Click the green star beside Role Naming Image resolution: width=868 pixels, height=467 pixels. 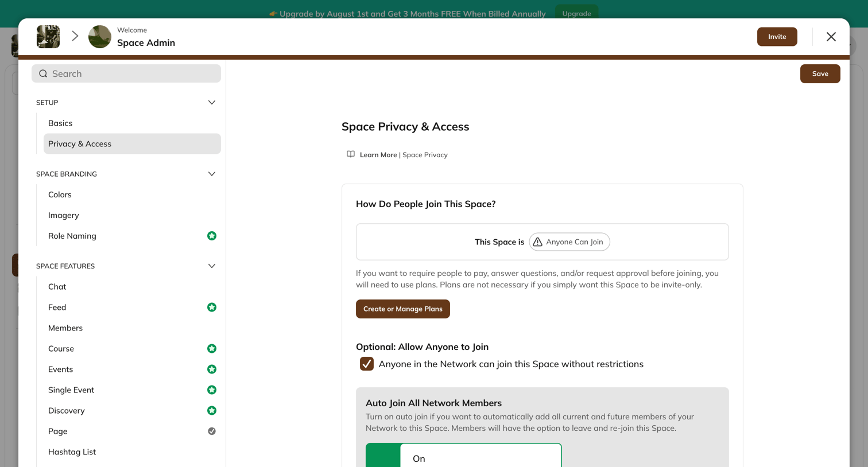tap(212, 236)
